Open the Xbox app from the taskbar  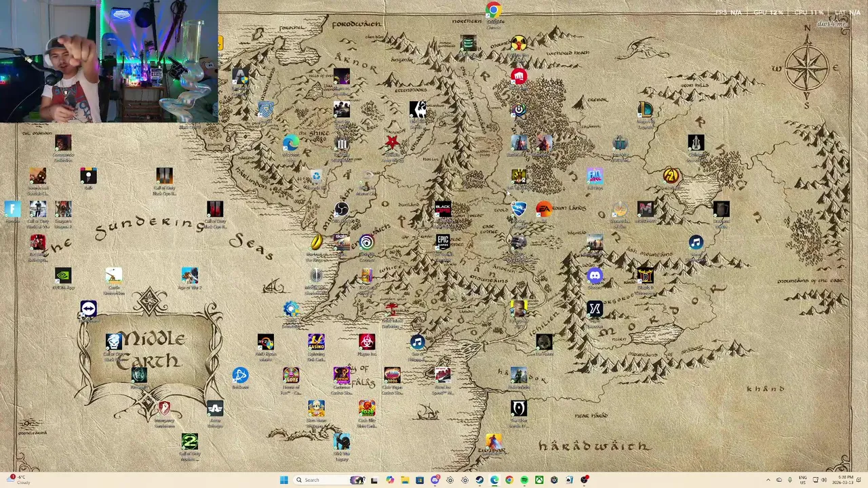pyautogui.click(x=539, y=480)
